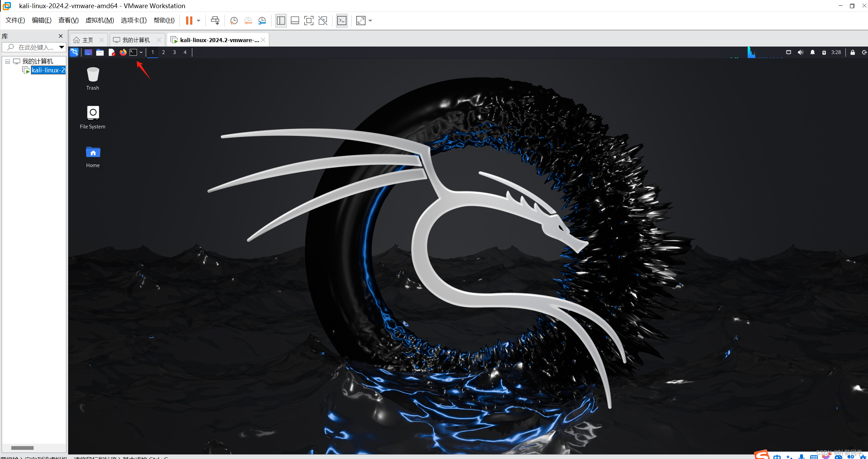The image size is (868, 459).
Task: Click the Send Ctrl+Alt+Del toolbar icon
Action: tap(215, 21)
